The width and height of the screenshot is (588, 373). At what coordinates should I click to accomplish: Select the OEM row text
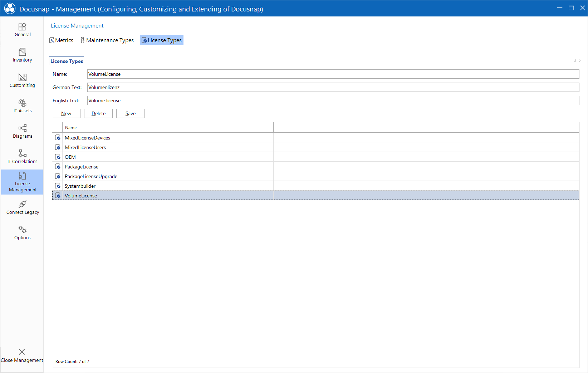point(70,157)
